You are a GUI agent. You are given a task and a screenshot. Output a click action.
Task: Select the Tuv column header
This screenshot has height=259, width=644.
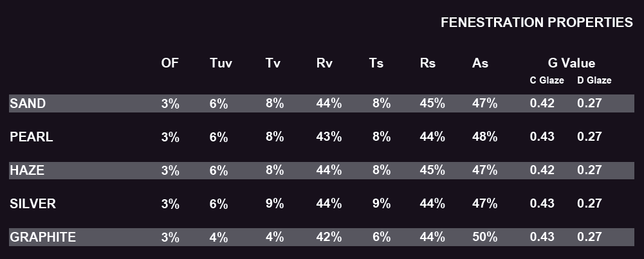tap(221, 63)
